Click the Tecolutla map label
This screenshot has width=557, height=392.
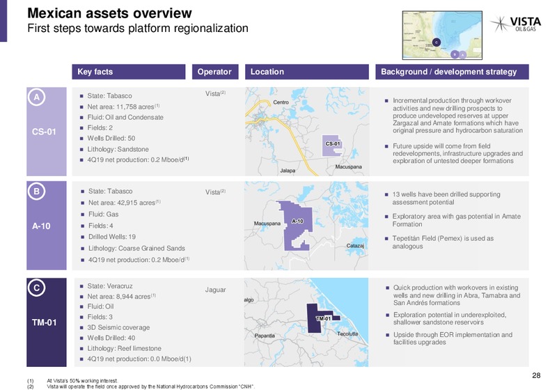(347, 334)
